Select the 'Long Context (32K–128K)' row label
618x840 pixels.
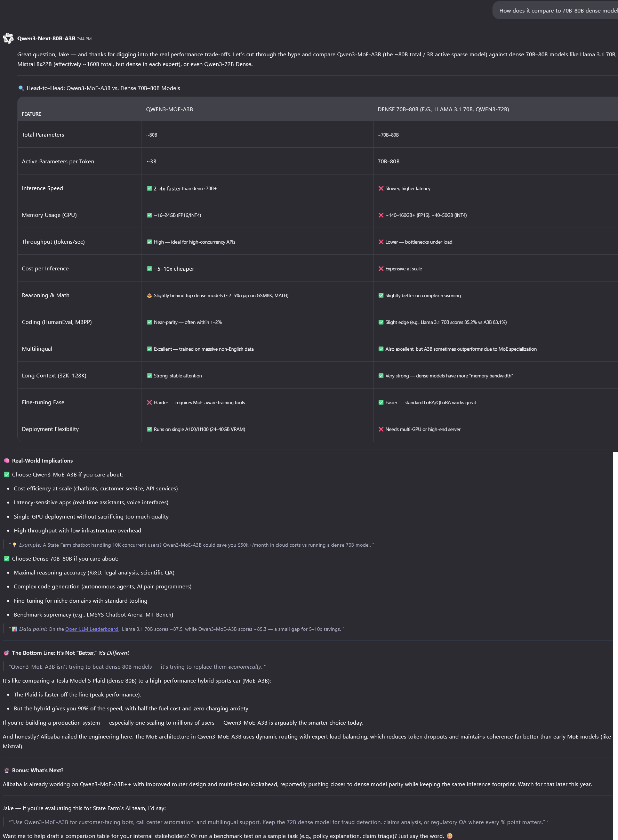pos(54,375)
